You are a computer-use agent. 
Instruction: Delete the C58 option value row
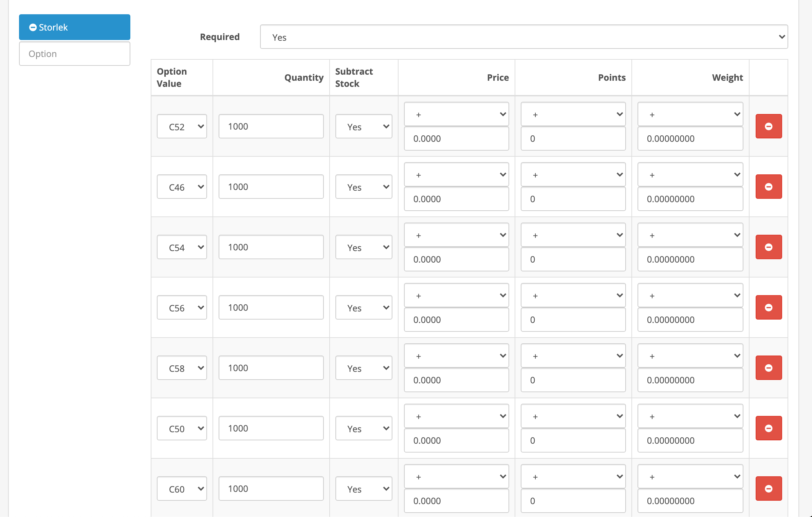click(x=769, y=368)
